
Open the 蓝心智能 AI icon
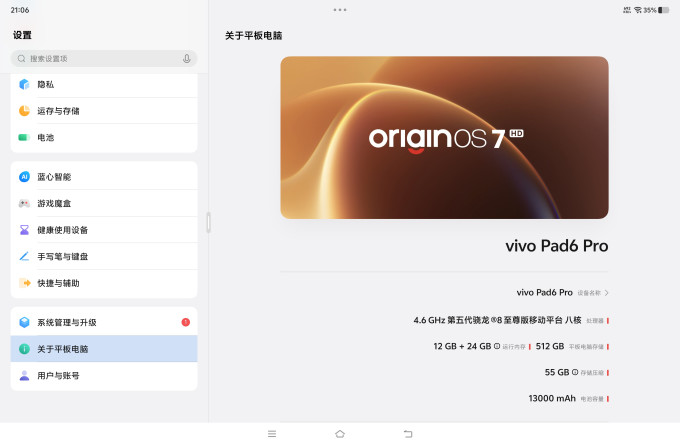pyautogui.click(x=24, y=177)
